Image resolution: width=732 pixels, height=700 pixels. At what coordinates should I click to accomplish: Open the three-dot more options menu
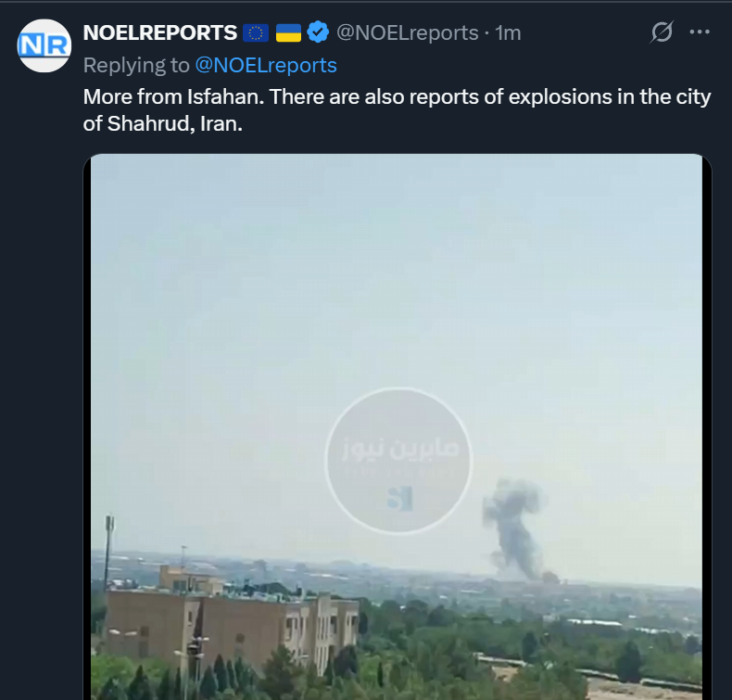pos(700,32)
